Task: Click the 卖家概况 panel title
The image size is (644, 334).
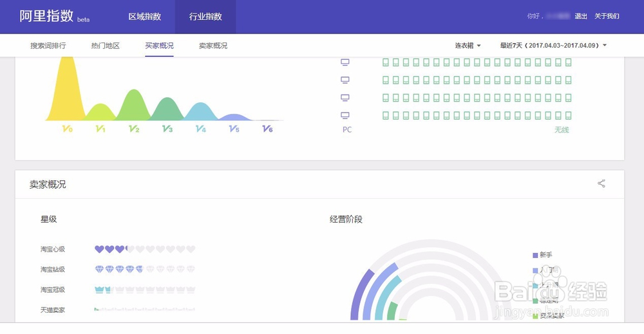Action: coord(48,184)
